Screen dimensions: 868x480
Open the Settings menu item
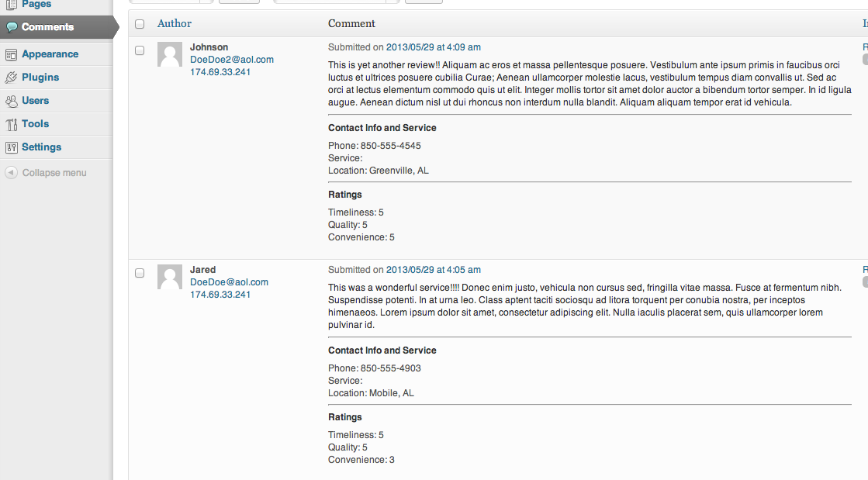point(42,147)
